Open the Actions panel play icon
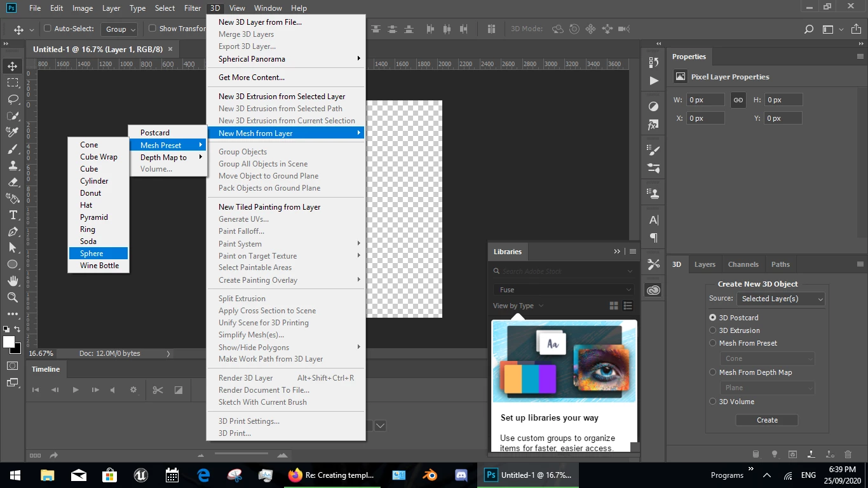The width and height of the screenshot is (868, 488). (654, 81)
